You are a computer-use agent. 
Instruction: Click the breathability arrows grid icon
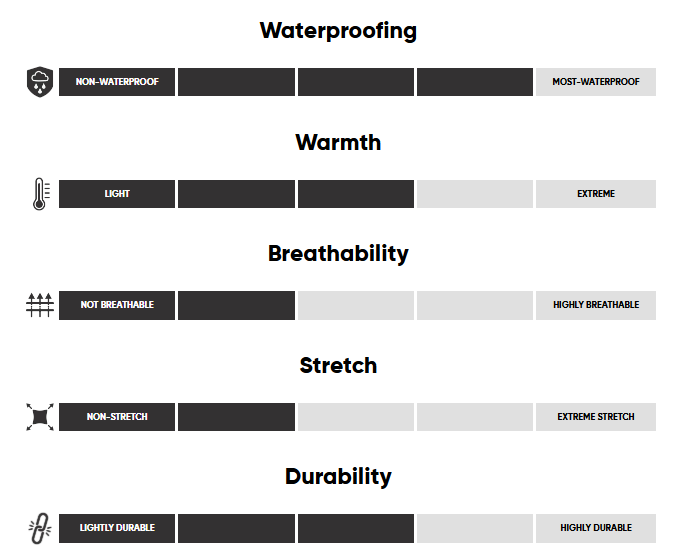pyautogui.click(x=40, y=305)
